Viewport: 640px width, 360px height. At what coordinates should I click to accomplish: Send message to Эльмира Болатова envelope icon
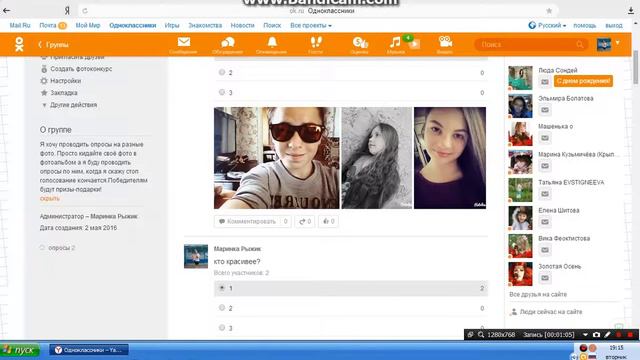[544, 110]
